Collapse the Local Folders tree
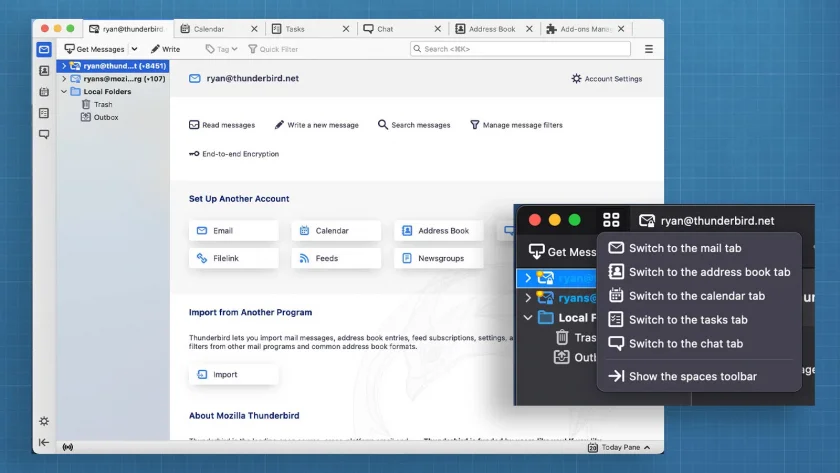This screenshot has width=840, height=473. [x=64, y=92]
